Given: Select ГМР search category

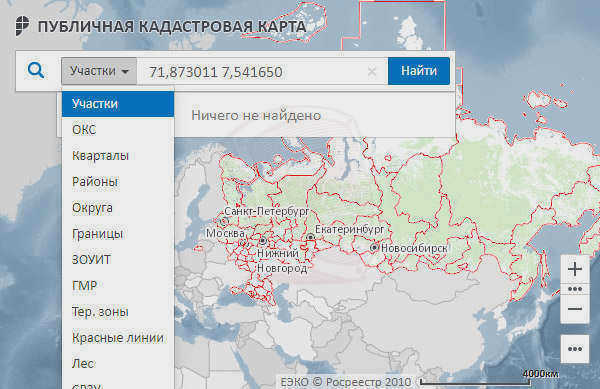Looking at the screenshot, I should (x=118, y=286).
